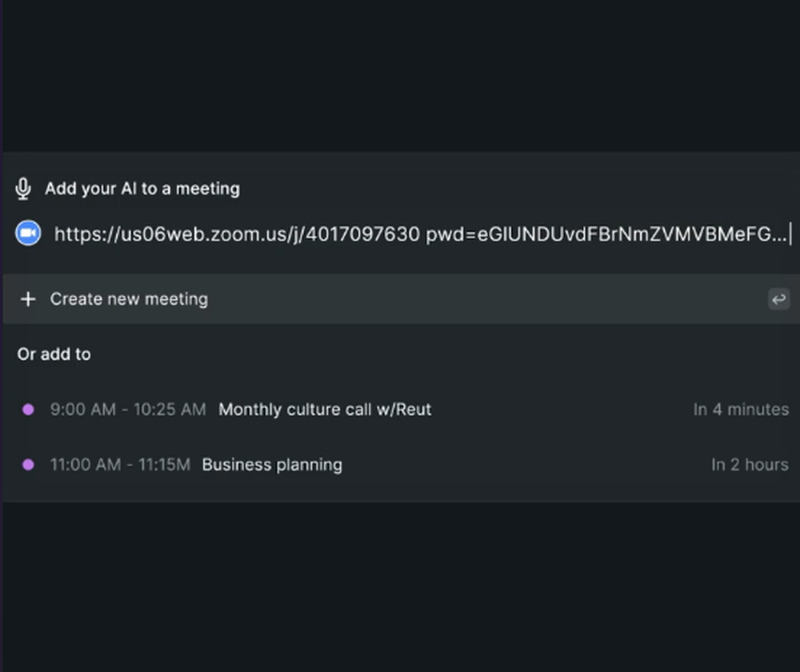Click the plus icon for new meeting
Viewport: 800px width, 672px height.
tap(28, 299)
